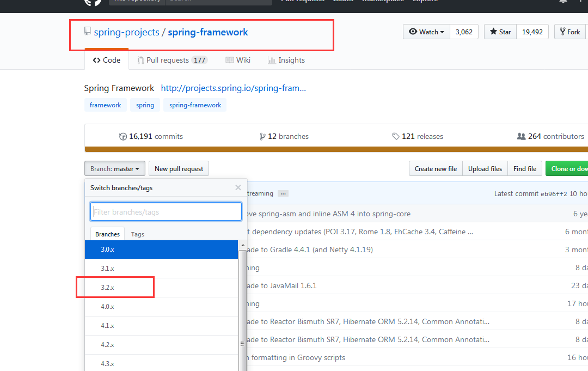Select branch 4.1.x
Viewport: 588px width, 371px height.
[161, 326]
